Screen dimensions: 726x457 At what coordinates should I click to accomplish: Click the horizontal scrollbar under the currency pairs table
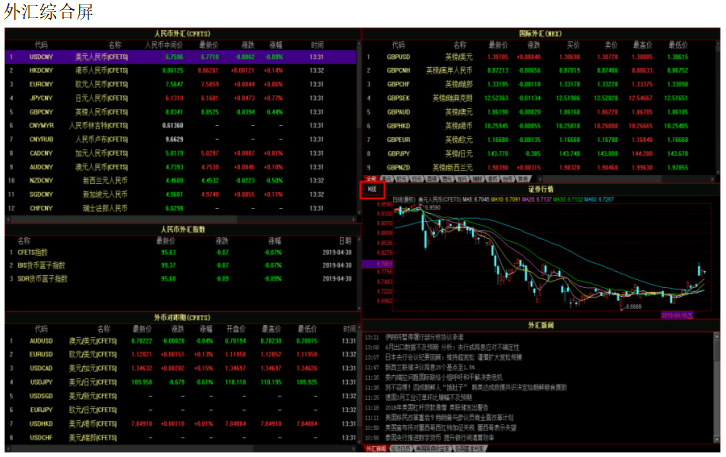(x=181, y=448)
